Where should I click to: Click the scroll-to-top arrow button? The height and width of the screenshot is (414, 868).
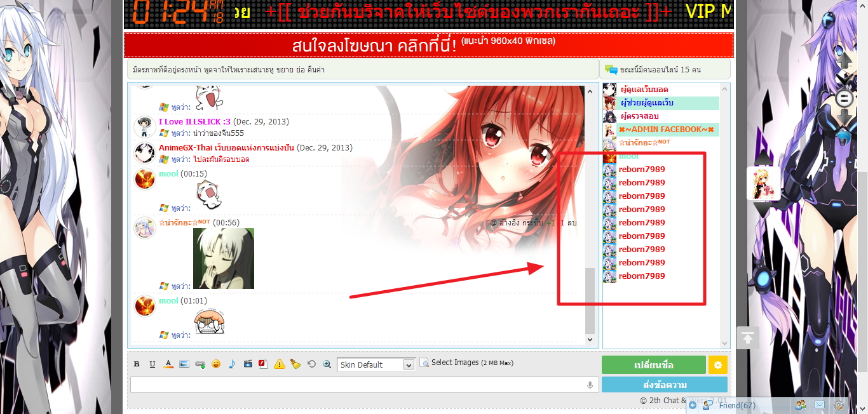click(747, 338)
